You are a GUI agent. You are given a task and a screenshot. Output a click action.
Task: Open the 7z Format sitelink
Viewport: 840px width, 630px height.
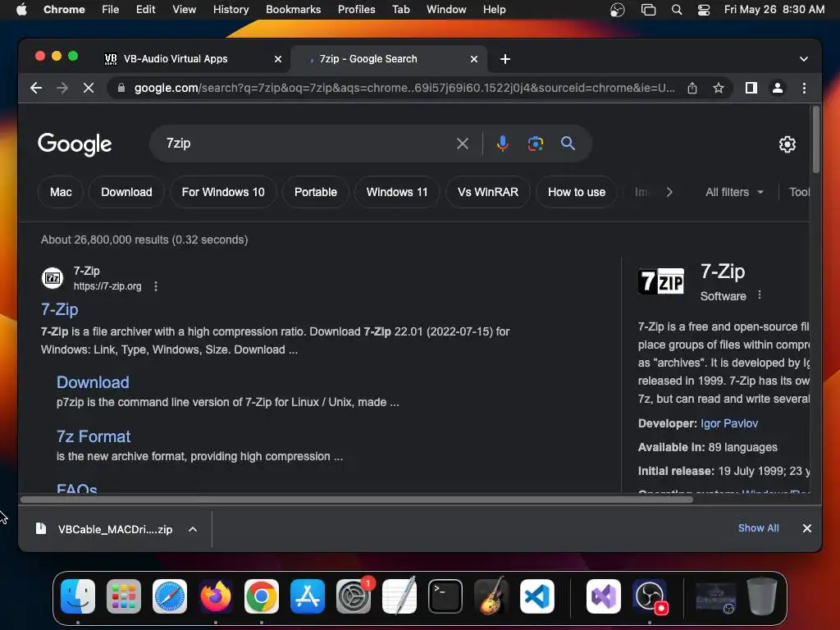(x=94, y=436)
